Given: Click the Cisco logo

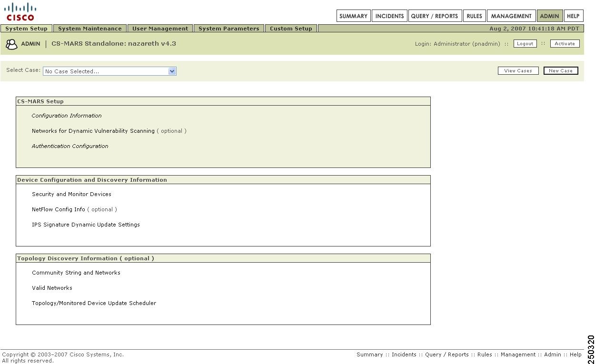Looking at the screenshot, I should tap(20, 11).
